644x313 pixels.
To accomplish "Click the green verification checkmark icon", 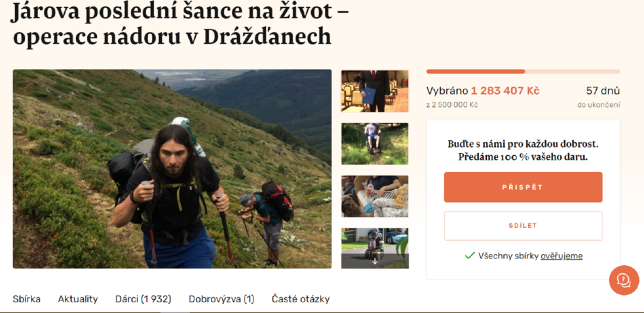I will (469, 256).
